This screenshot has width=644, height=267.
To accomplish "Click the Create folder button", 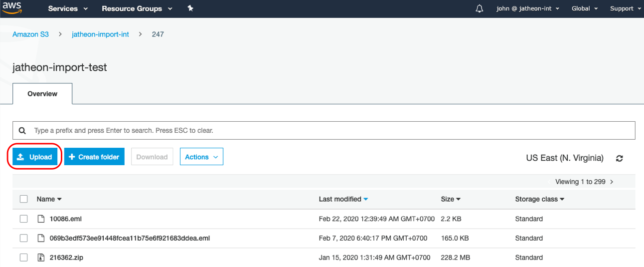I will coord(94,157).
